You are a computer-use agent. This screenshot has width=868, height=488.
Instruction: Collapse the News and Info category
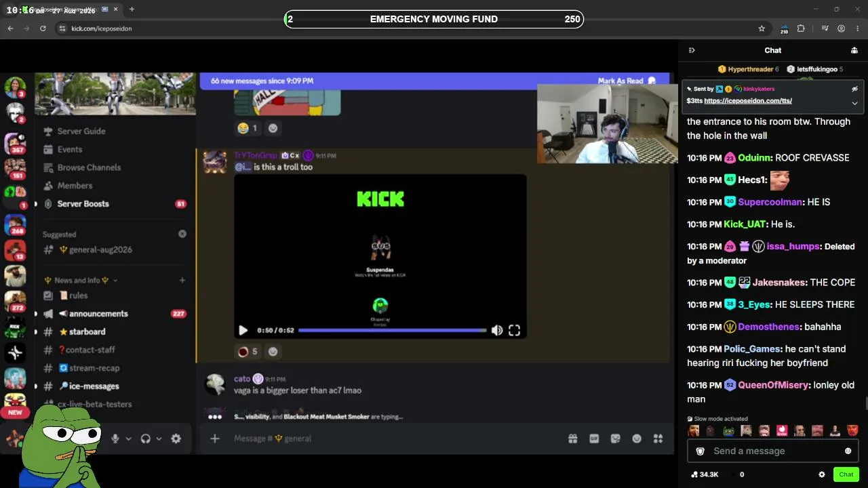pos(81,280)
